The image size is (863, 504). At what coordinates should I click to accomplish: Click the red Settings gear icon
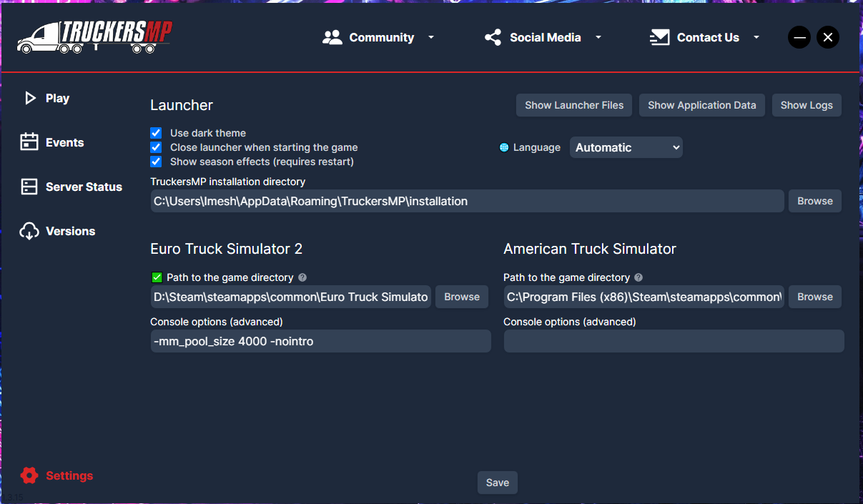(29, 475)
